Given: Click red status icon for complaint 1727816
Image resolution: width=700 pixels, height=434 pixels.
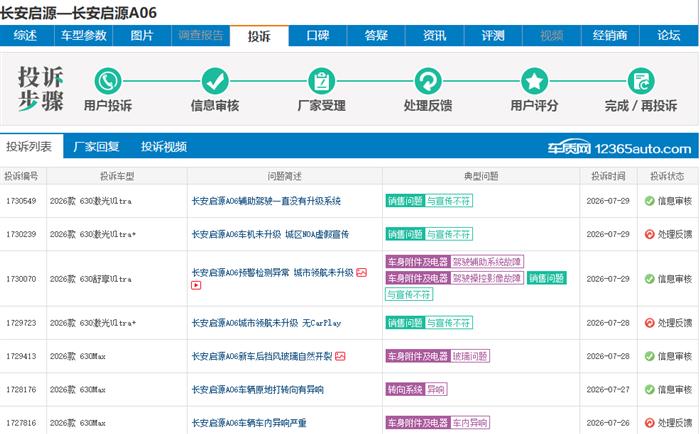Looking at the screenshot, I should [650, 422].
